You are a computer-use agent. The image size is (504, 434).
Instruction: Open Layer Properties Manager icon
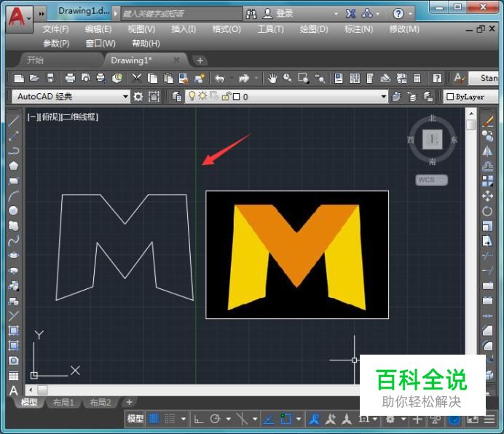click(176, 96)
